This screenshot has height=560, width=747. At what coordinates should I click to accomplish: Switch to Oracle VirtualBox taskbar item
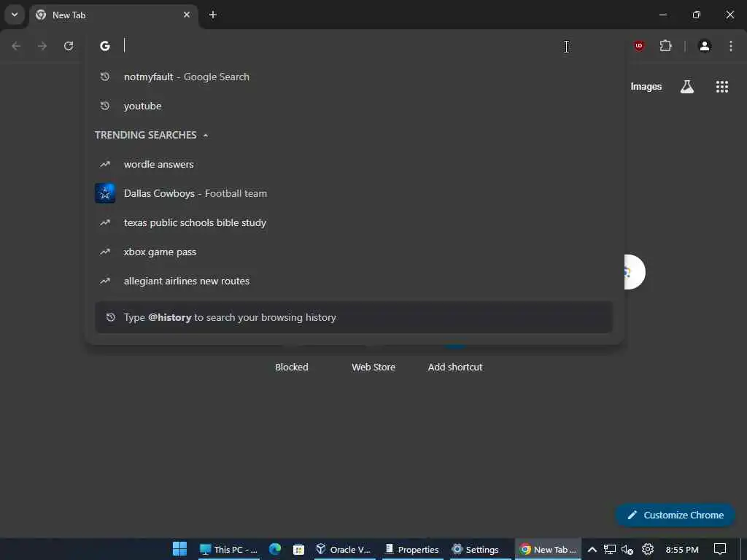pyautogui.click(x=344, y=550)
